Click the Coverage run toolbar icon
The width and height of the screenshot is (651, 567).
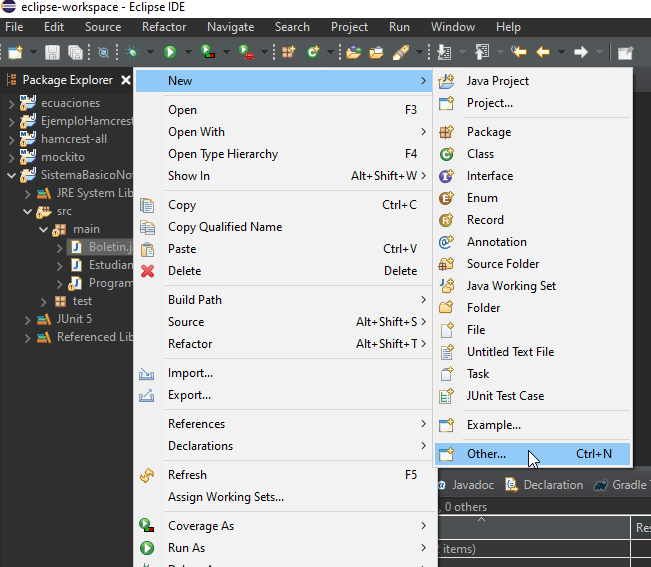[x=208, y=52]
